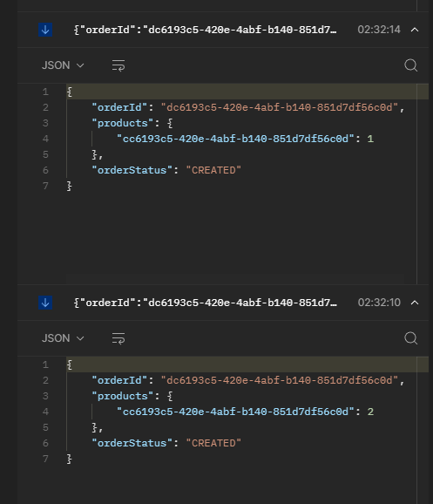Click the product quantity value 2
This screenshot has height=504, width=433.
click(370, 412)
